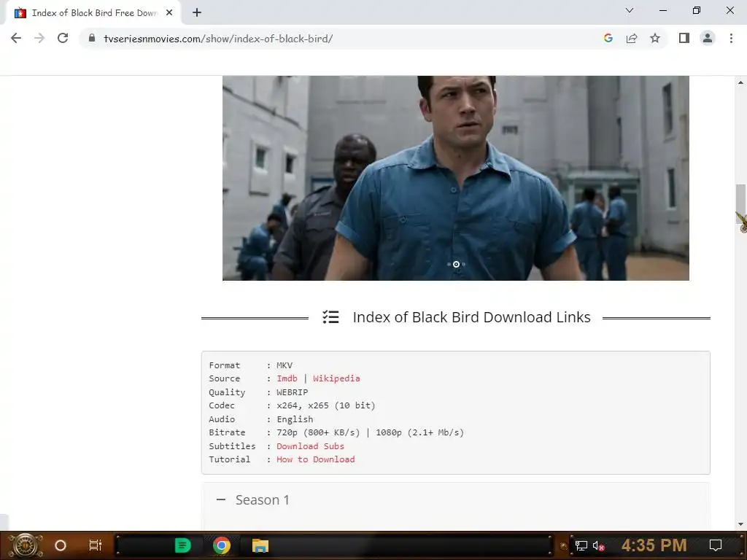Image resolution: width=747 pixels, height=560 pixels.
Task: Open the How to Download tutorial
Action: pos(315,459)
